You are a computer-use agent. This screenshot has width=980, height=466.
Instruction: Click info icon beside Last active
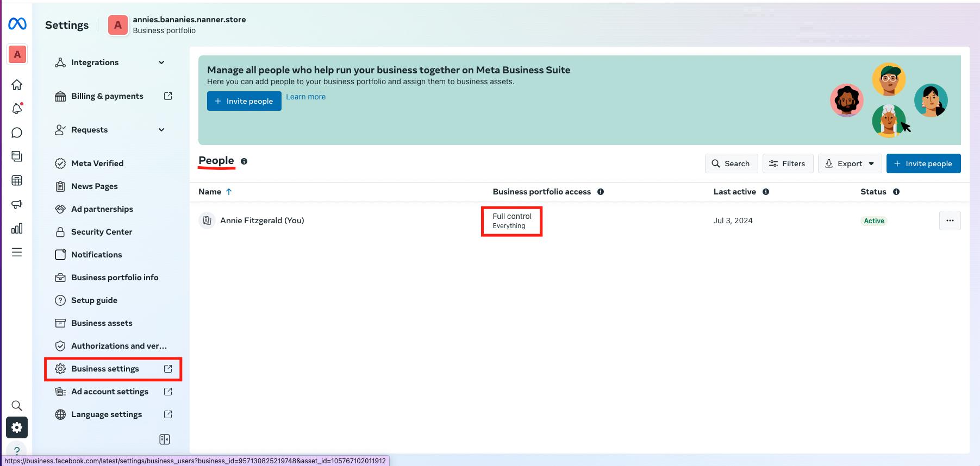[766, 192]
